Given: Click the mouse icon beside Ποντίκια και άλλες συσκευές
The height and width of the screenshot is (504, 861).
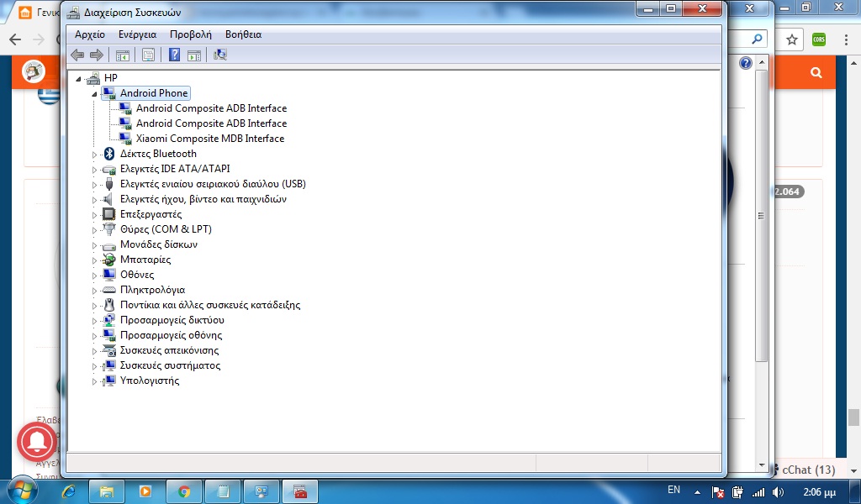Looking at the screenshot, I should (108, 305).
